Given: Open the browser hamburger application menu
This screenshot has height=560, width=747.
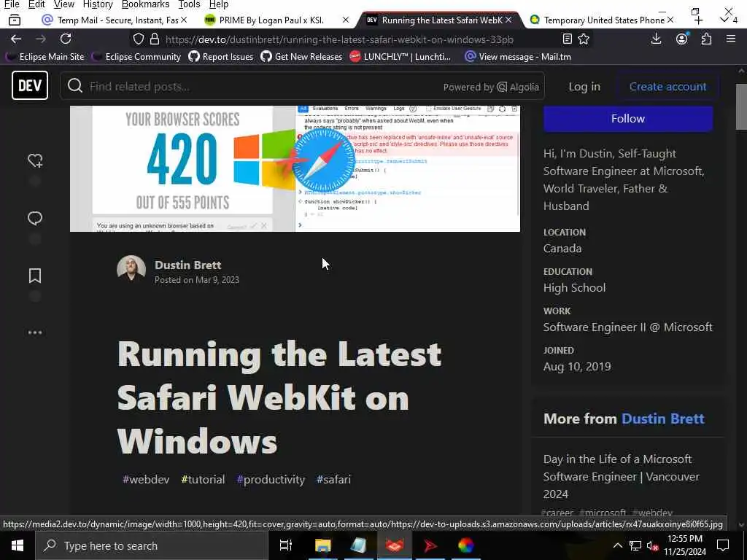Looking at the screenshot, I should (731, 39).
